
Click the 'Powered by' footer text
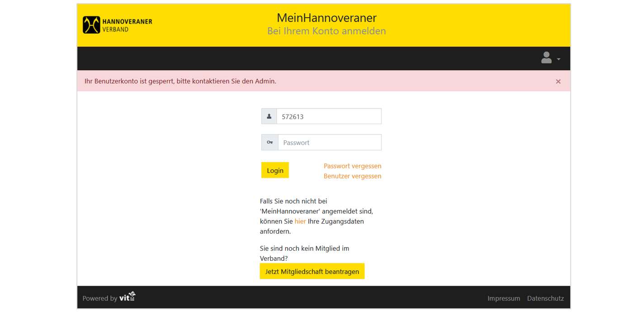100,298
